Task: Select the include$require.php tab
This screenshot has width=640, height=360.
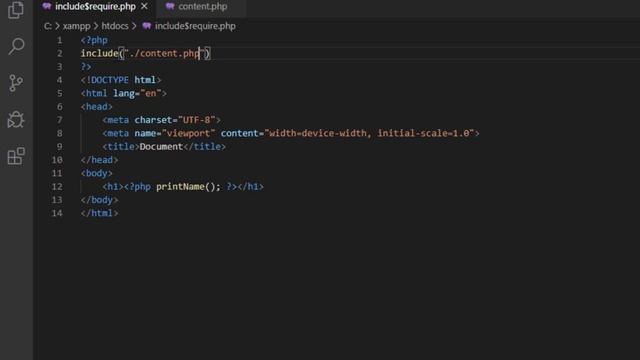Action: tap(95, 7)
